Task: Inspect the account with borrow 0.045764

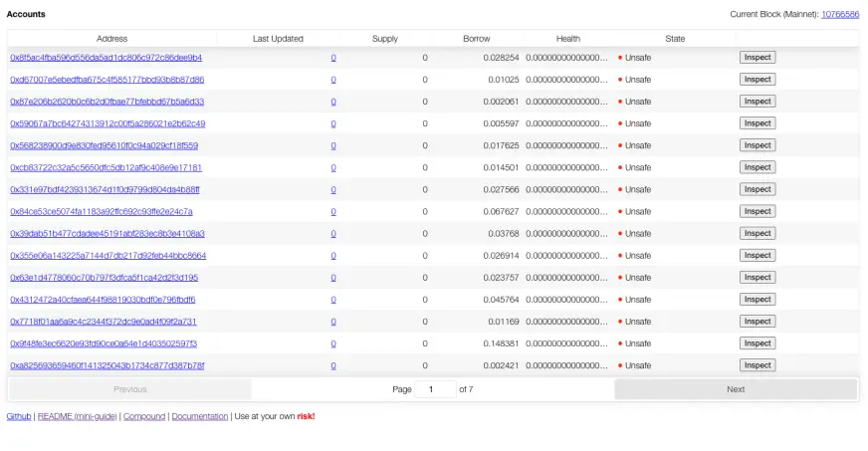Action: 758,300
